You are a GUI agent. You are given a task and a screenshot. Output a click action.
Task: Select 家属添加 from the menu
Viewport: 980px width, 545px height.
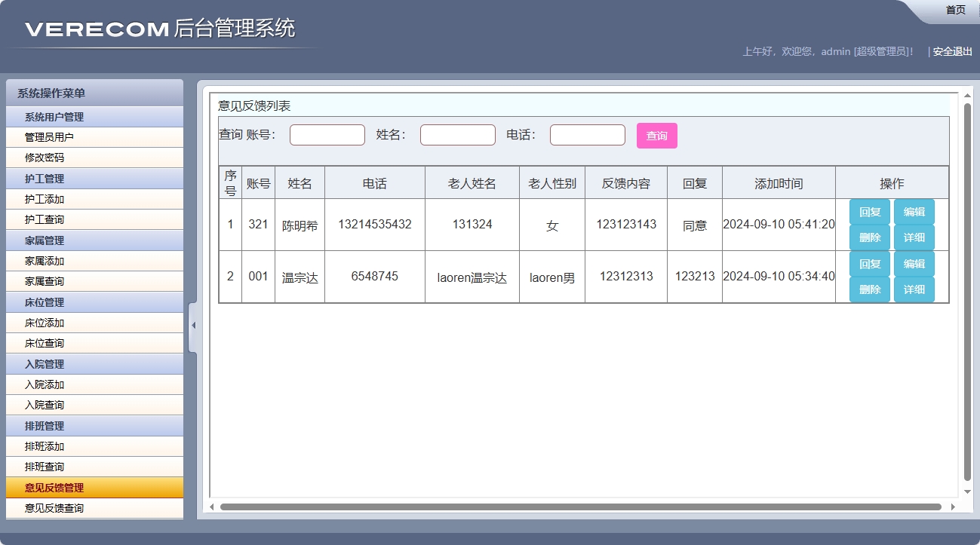[x=94, y=261]
